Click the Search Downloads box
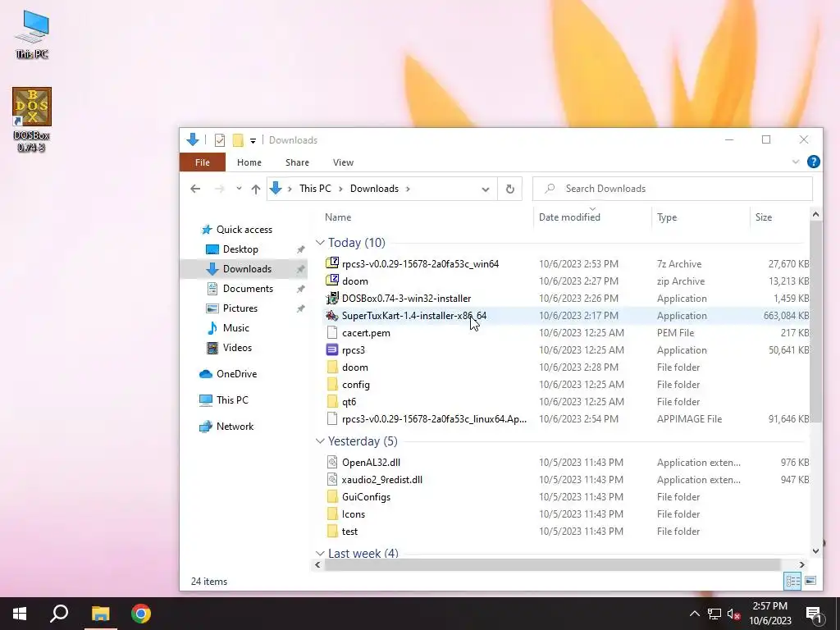Screen dimensions: 840x630 (x=673, y=189)
